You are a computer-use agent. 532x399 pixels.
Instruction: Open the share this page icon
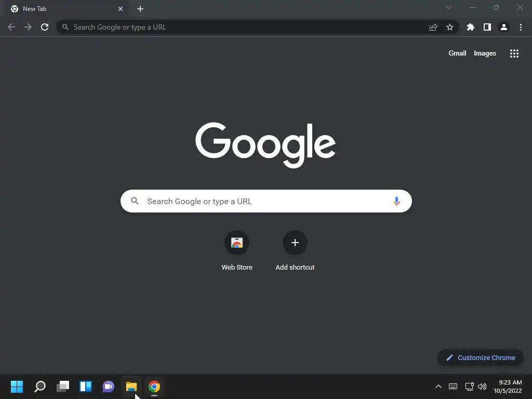click(433, 28)
